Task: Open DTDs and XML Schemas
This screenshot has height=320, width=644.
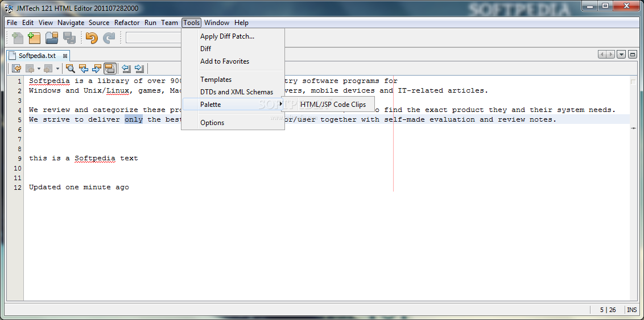Action: [x=233, y=92]
